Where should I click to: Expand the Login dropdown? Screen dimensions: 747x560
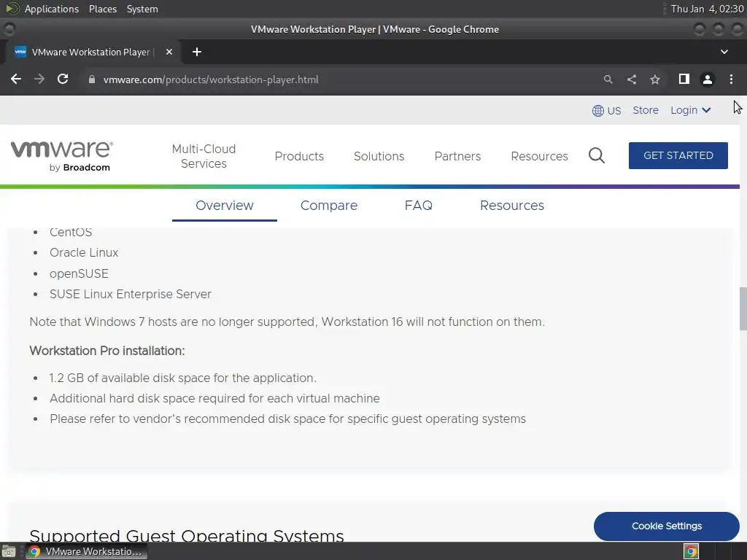coord(691,110)
